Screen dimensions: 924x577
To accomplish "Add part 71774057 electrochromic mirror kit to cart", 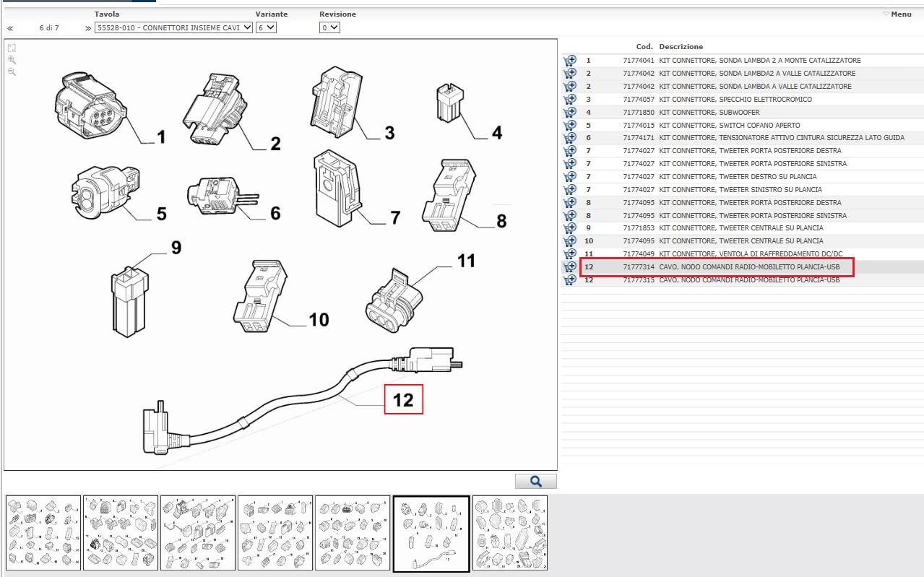I will [569, 100].
